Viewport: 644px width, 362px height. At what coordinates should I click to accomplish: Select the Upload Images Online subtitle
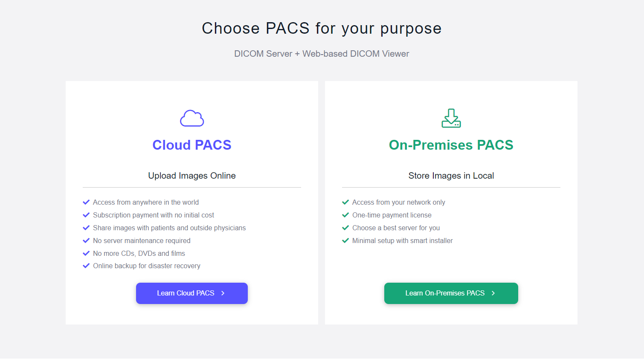(x=192, y=175)
